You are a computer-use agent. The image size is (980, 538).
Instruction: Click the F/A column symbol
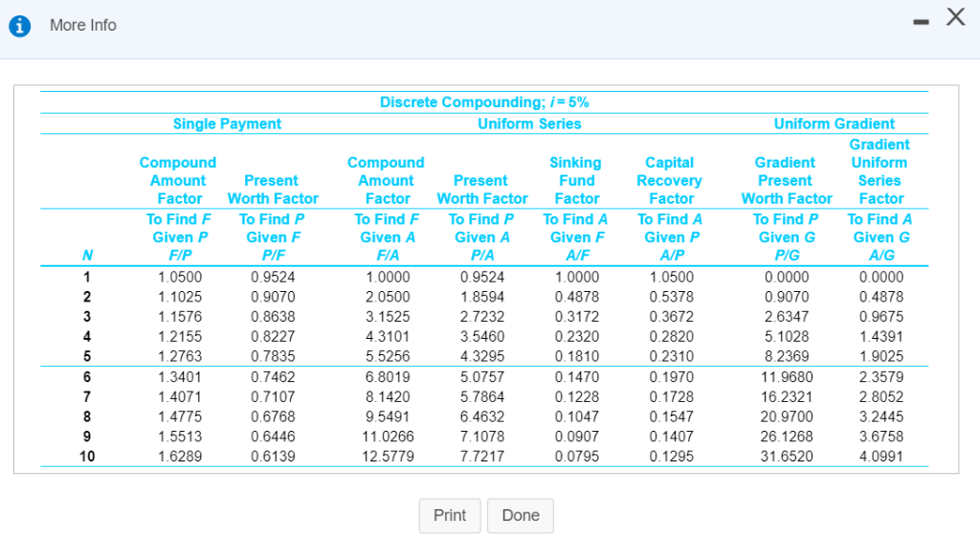pyautogui.click(x=388, y=255)
